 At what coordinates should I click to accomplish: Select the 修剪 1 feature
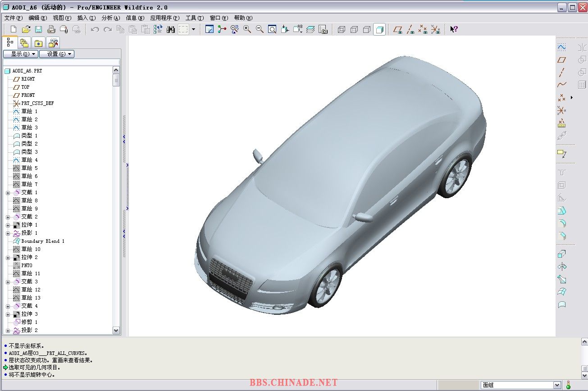pyautogui.click(x=29, y=323)
